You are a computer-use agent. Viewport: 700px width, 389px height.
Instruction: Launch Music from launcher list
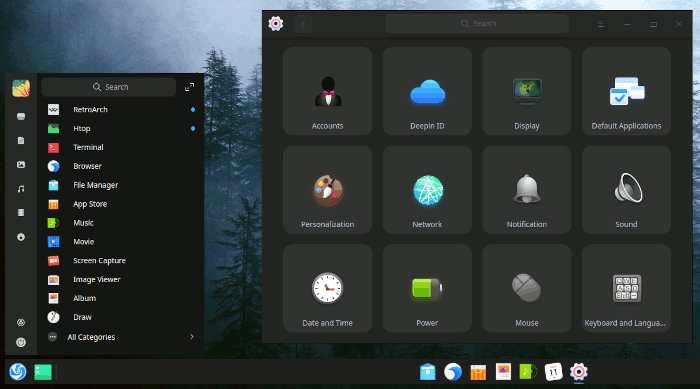click(x=121, y=223)
